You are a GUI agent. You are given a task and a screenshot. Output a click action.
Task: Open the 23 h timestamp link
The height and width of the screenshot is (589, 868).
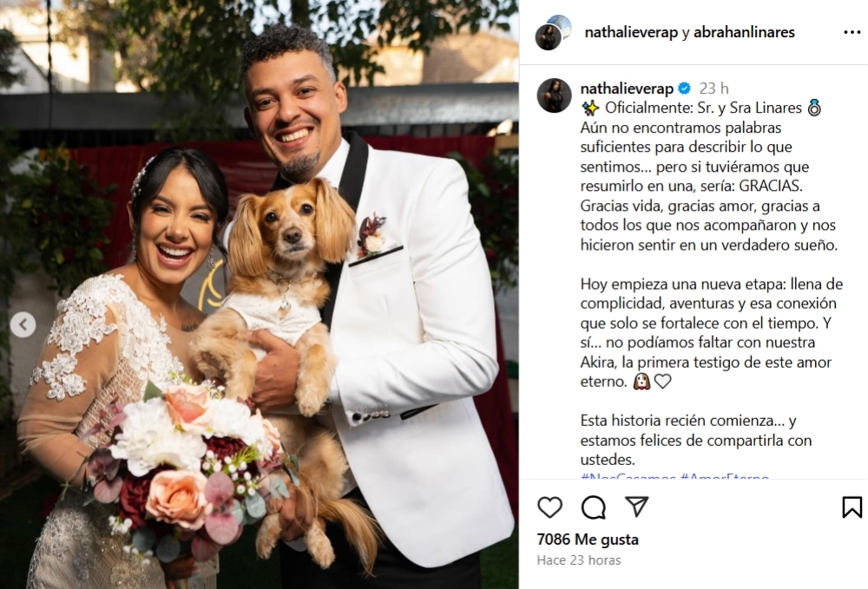(x=713, y=88)
